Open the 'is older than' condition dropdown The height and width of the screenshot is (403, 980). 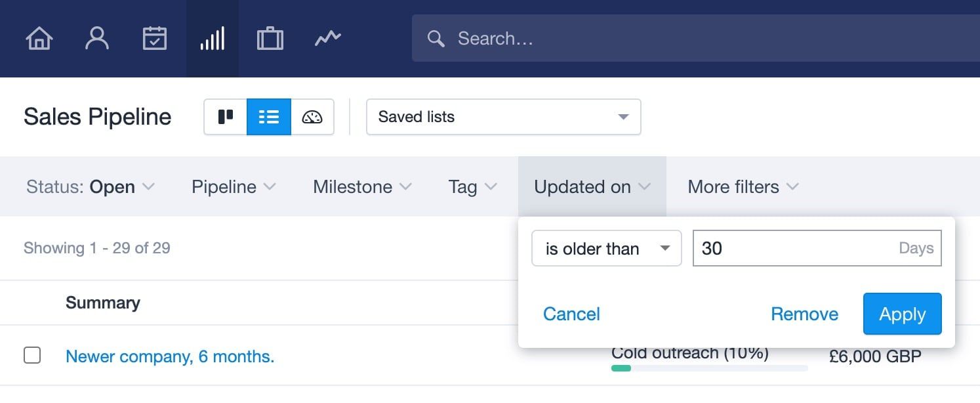coord(607,248)
